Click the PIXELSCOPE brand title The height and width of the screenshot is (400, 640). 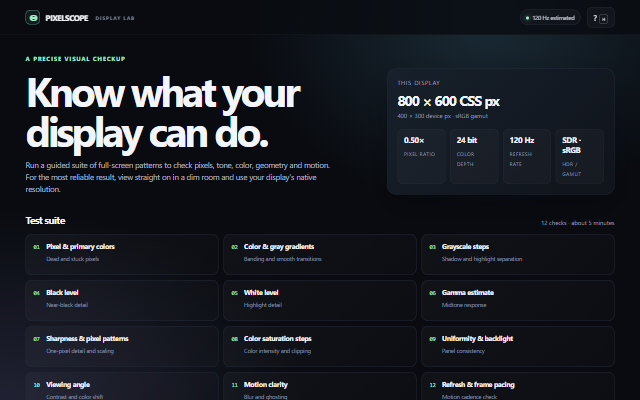[67, 18]
